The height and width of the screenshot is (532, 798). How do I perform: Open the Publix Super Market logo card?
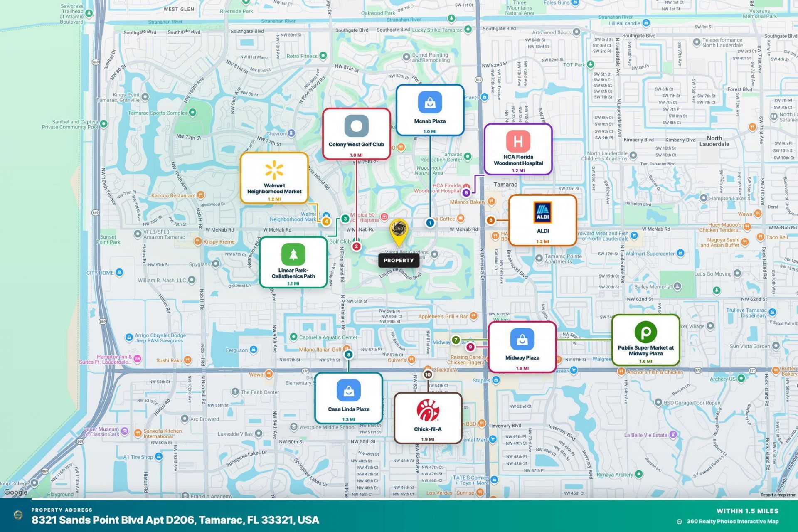click(645, 340)
